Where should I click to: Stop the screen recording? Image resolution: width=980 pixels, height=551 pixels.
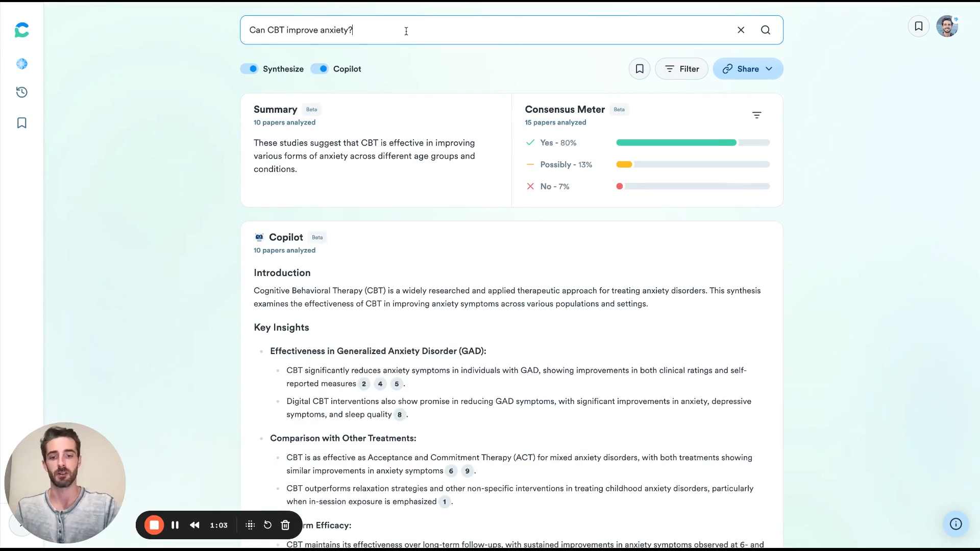tap(154, 525)
